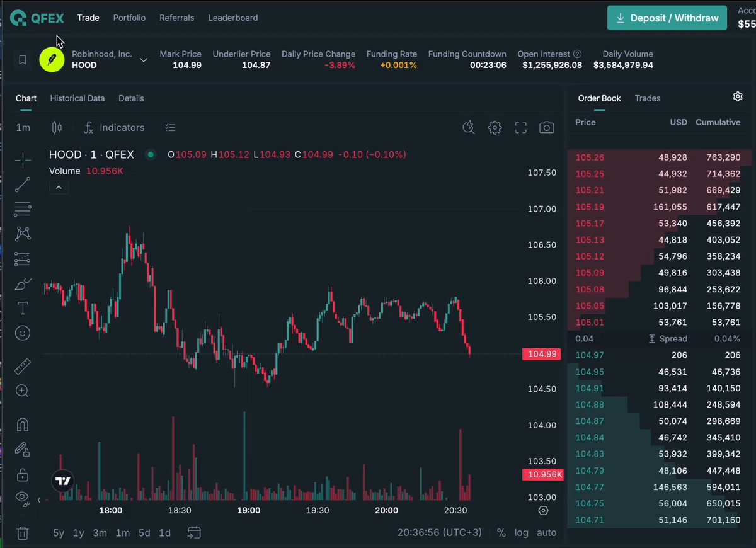
Task: Open chart settings gear in top toolbar
Action: 495,128
